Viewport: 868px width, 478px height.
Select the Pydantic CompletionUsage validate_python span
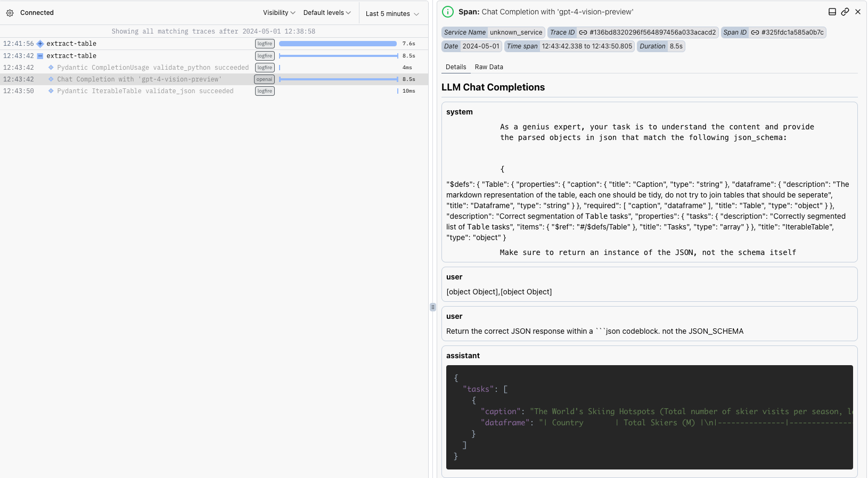(153, 68)
